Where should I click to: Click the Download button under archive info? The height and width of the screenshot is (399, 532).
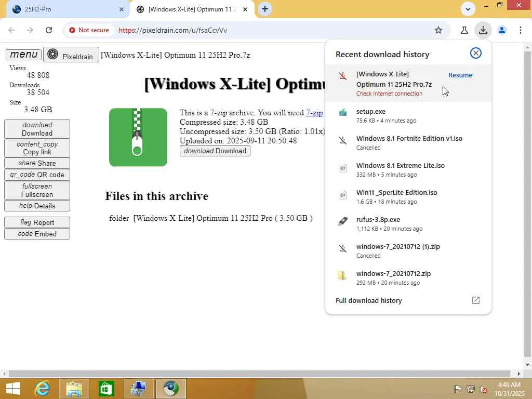click(215, 151)
